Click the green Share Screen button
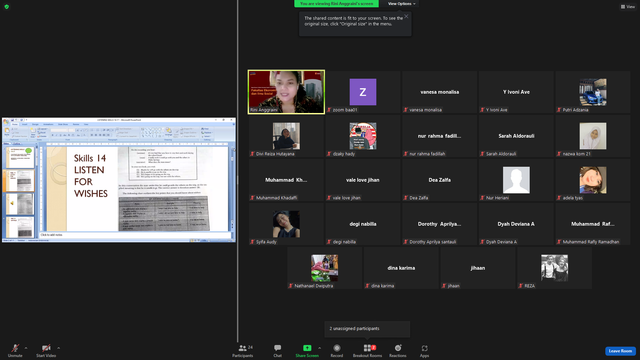 tap(307, 351)
